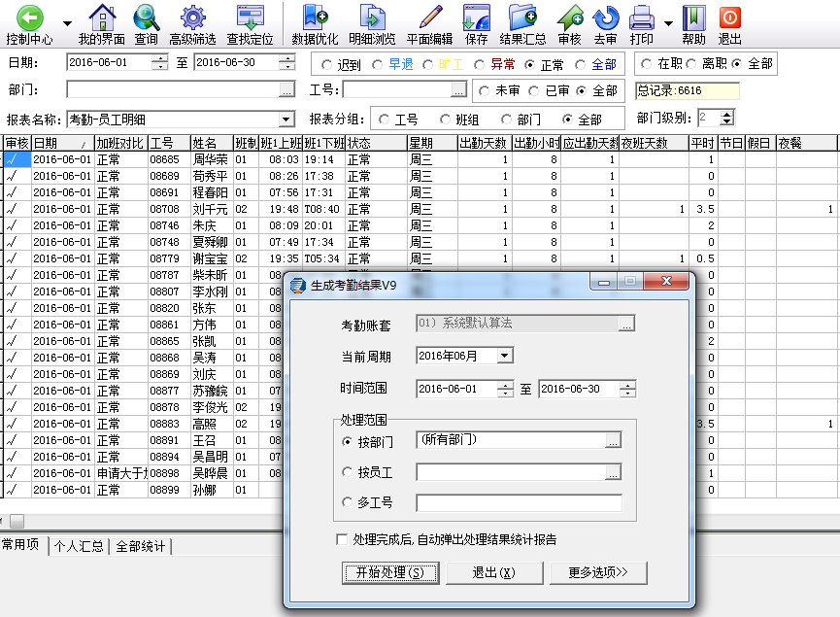Image resolution: width=840 pixels, height=617 pixels.
Task: Click into the 多工号 text field
Action: pos(519,502)
